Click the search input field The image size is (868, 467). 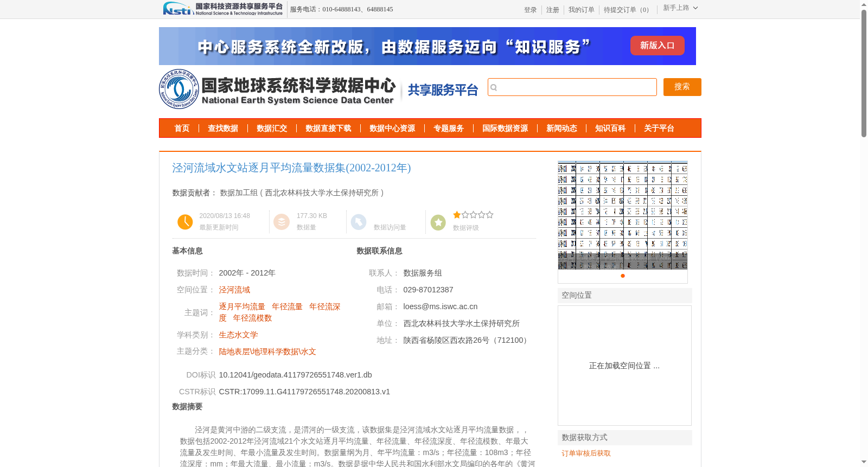[x=572, y=87]
